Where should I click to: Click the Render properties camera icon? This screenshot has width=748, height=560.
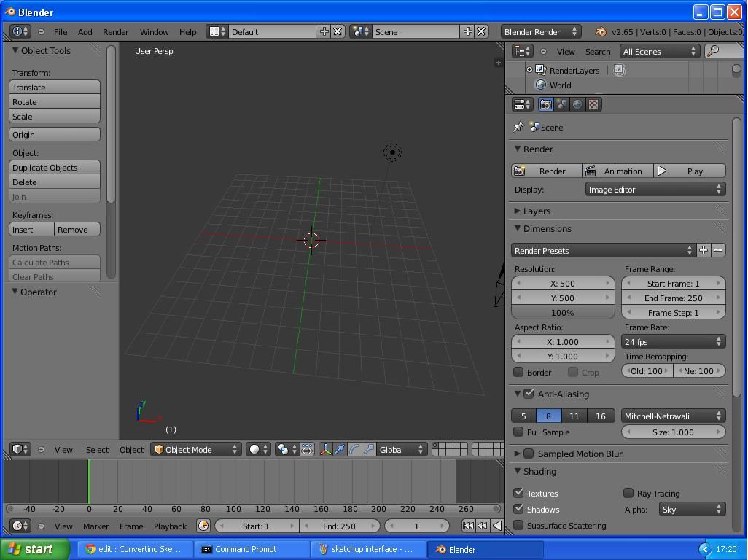coord(545,104)
